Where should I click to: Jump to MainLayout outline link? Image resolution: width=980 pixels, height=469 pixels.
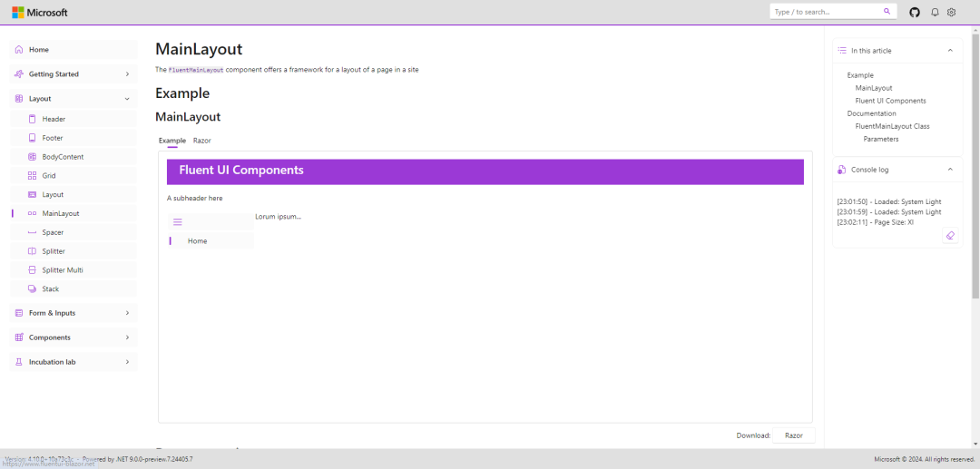[874, 88]
